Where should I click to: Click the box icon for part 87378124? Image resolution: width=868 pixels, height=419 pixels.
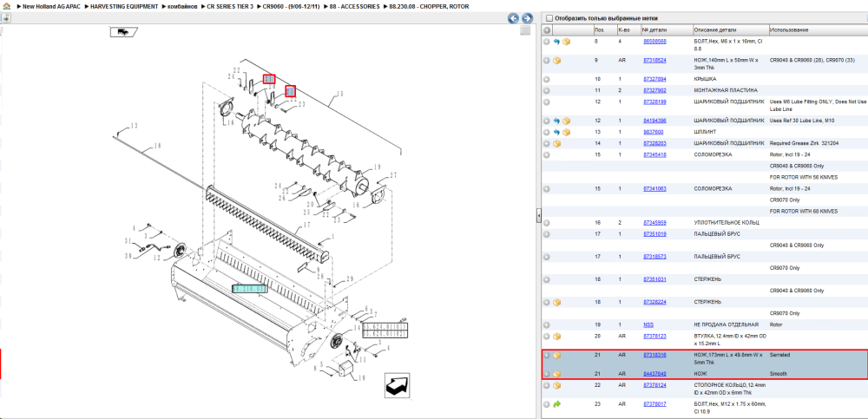[557, 385]
